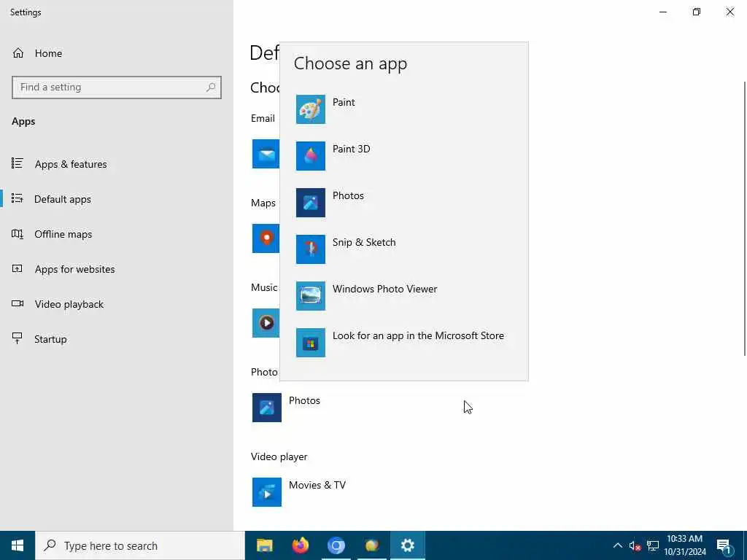Click the Find a setting search box
747x560 pixels.
tap(117, 87)
